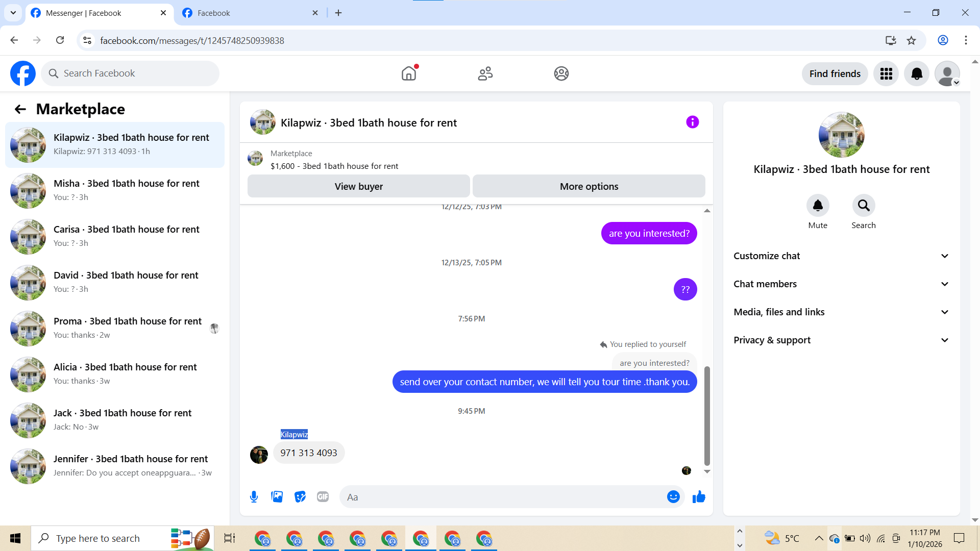Attach a photo using the image icon
The width and height of the screenshot is (980, 551).
pyautogui.click(x=277, y=497)
